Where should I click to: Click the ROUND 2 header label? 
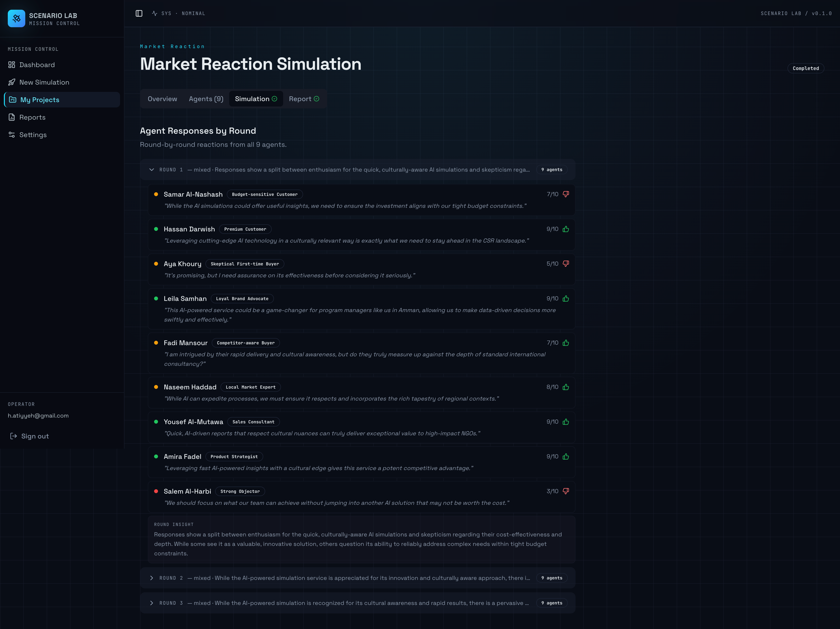click(x=171, y=578)
